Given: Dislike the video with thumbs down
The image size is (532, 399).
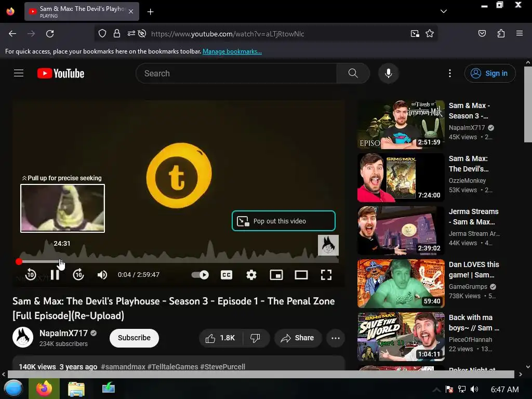Looking at the screenshot, I should coord(255,338).
